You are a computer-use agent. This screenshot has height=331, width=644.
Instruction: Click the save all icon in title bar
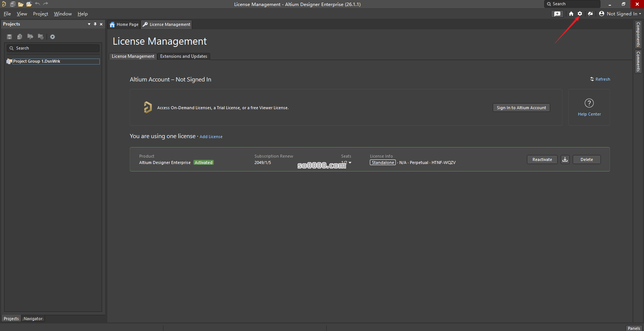[x=12, y=4]
